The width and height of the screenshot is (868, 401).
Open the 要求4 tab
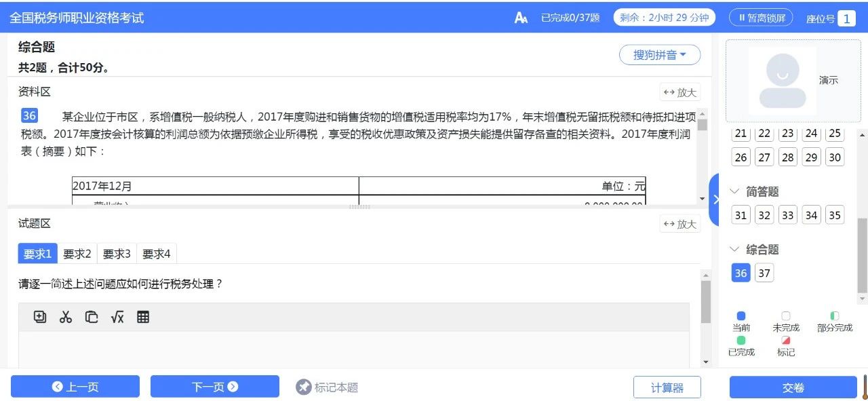(x=156, y=254)
